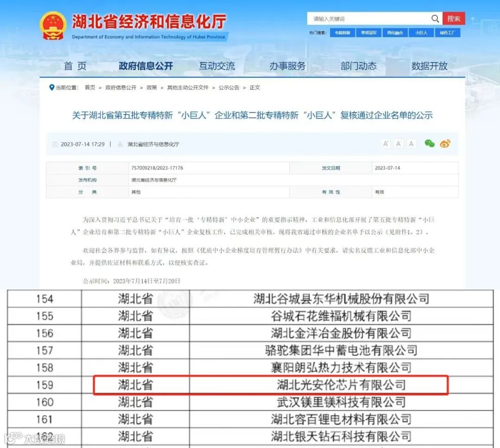This screenshot has height=448, width=500.
Task: Click index number 757009218/2023-17176
Action: tap(157, 168)
